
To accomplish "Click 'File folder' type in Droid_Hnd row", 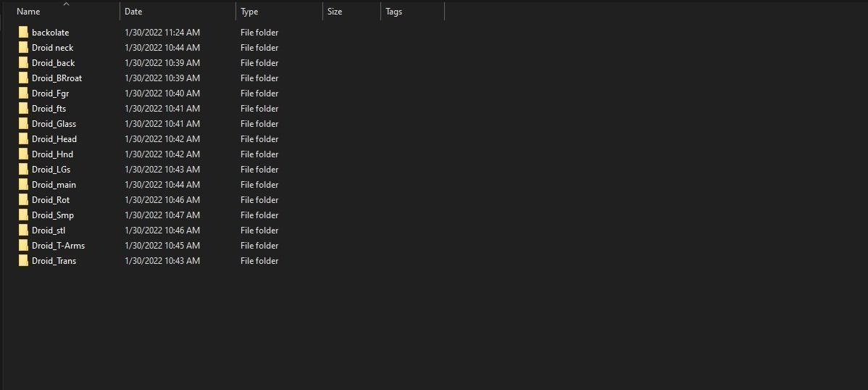I will 259,154.
